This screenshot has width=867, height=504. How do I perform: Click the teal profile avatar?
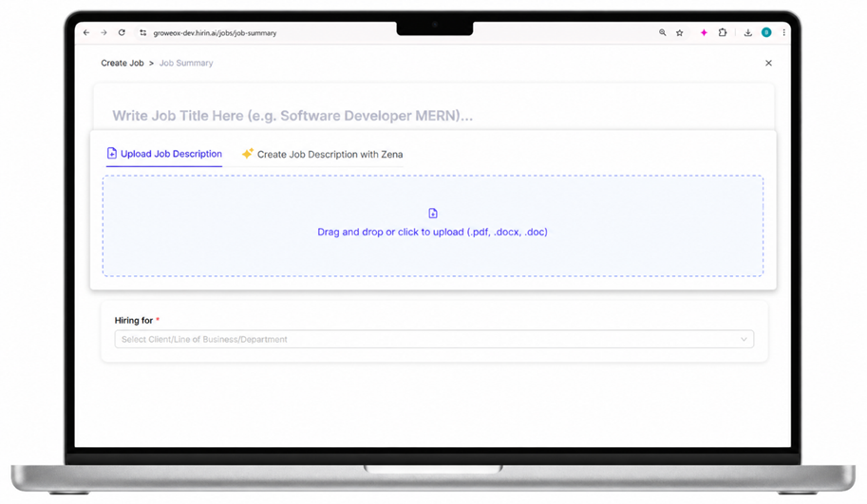tap(766, 32)
